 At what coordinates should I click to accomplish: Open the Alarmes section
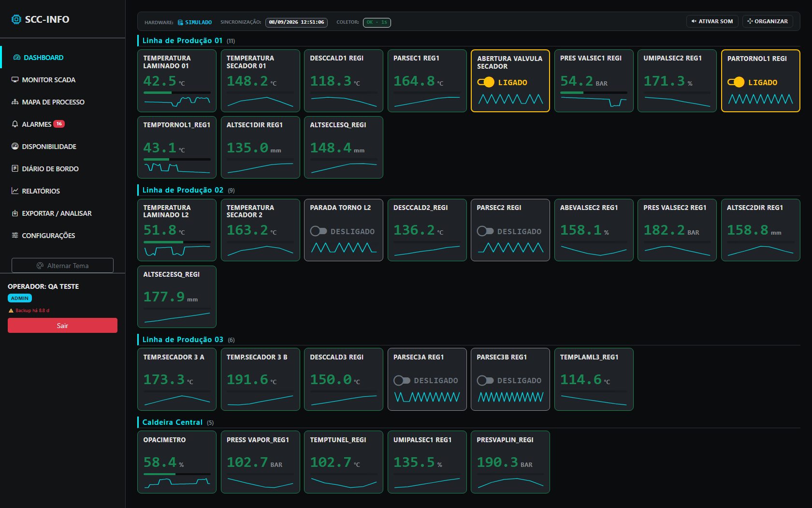pos(63,124)
